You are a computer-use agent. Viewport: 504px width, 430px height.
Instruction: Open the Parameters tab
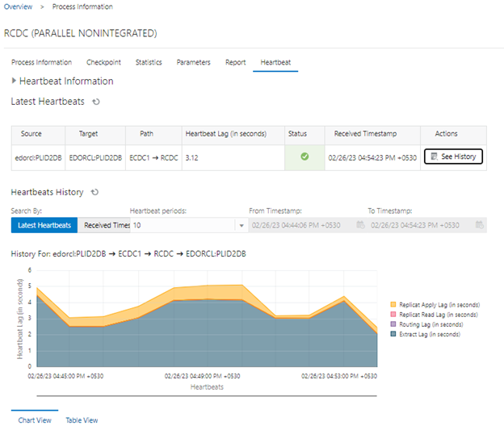tap(194, 62)
